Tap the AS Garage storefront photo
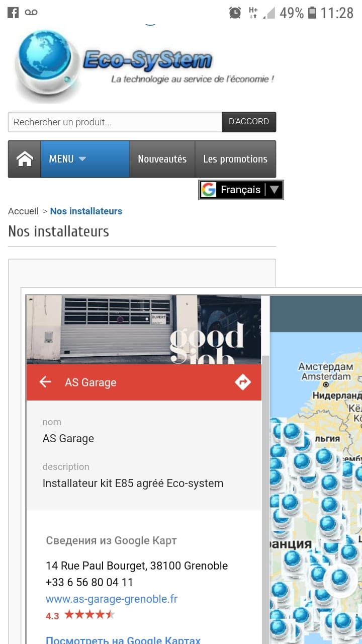The height and width of the screenshot is (644, 362). 144,330
